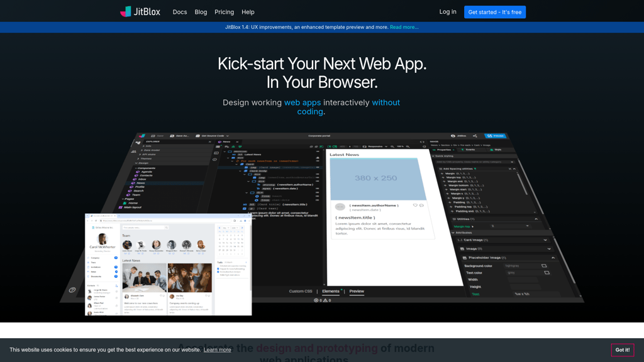Switch to the bottom Preview tab in editor screenshot

click(357, 292)
